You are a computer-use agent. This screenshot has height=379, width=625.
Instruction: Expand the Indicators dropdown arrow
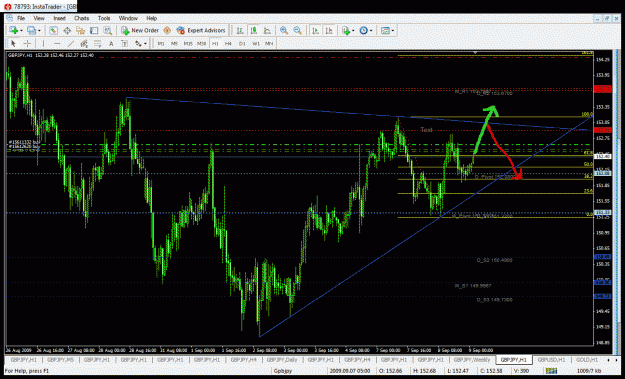[353, 31]
